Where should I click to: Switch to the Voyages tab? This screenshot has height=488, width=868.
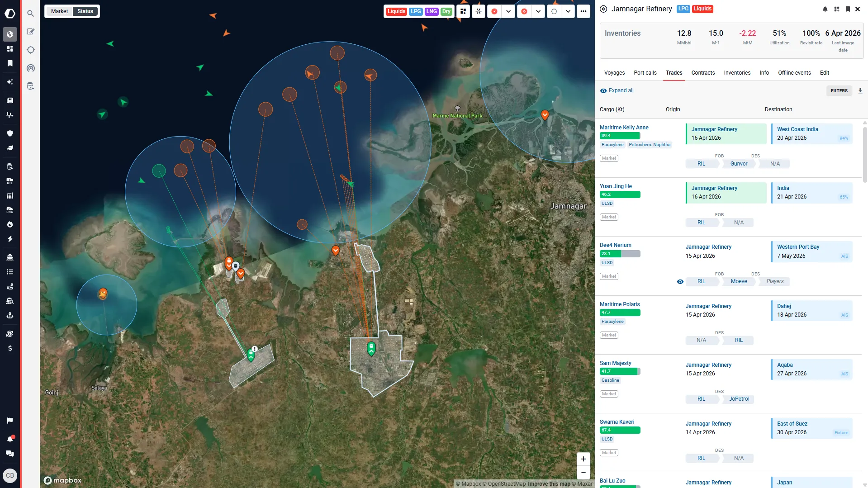(614, 73)
